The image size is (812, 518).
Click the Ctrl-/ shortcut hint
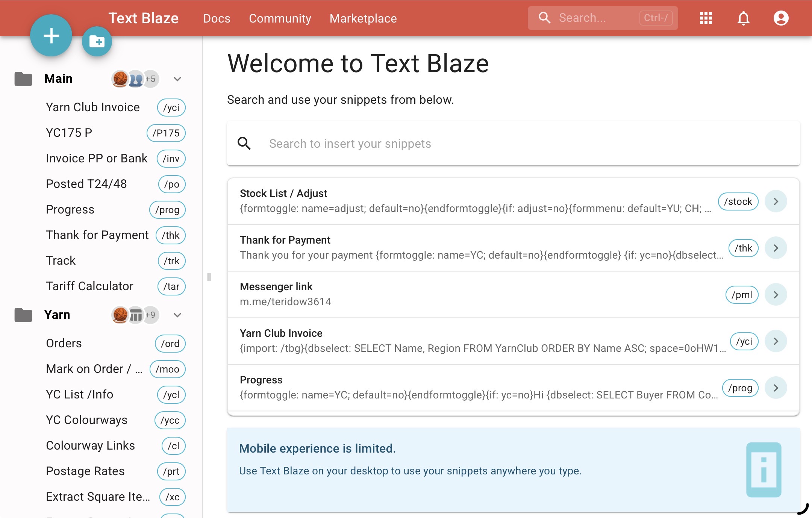(x=656, y=18)
